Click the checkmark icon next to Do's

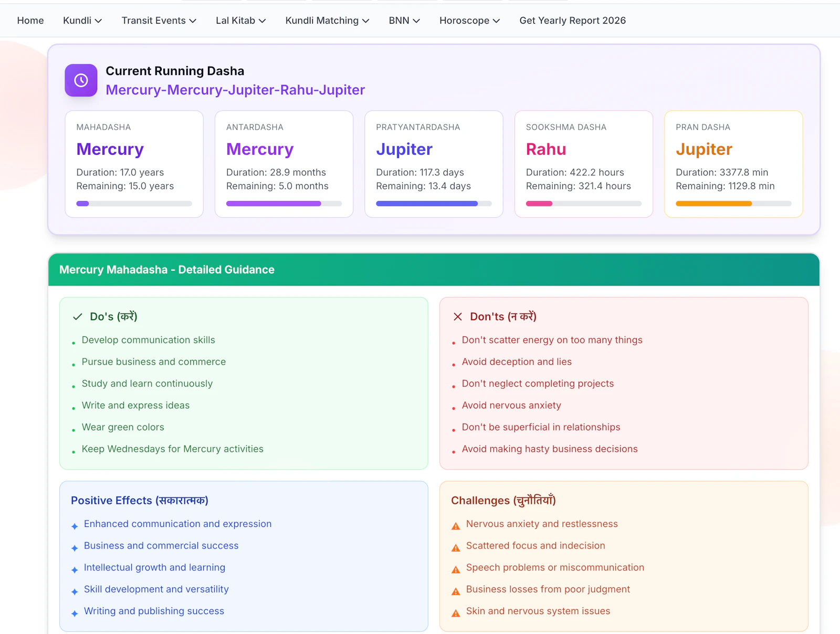[77, 316]
